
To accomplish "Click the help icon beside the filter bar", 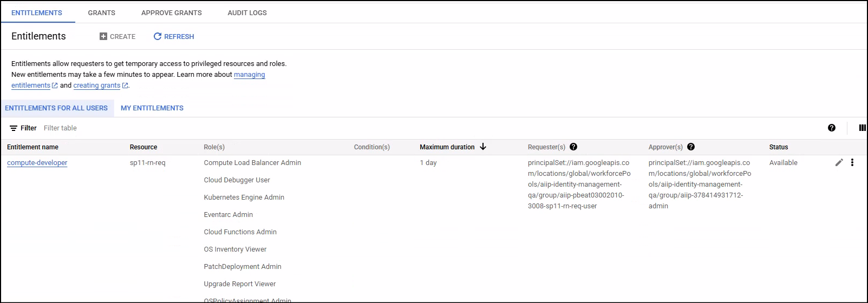I will tap(832, 128).
